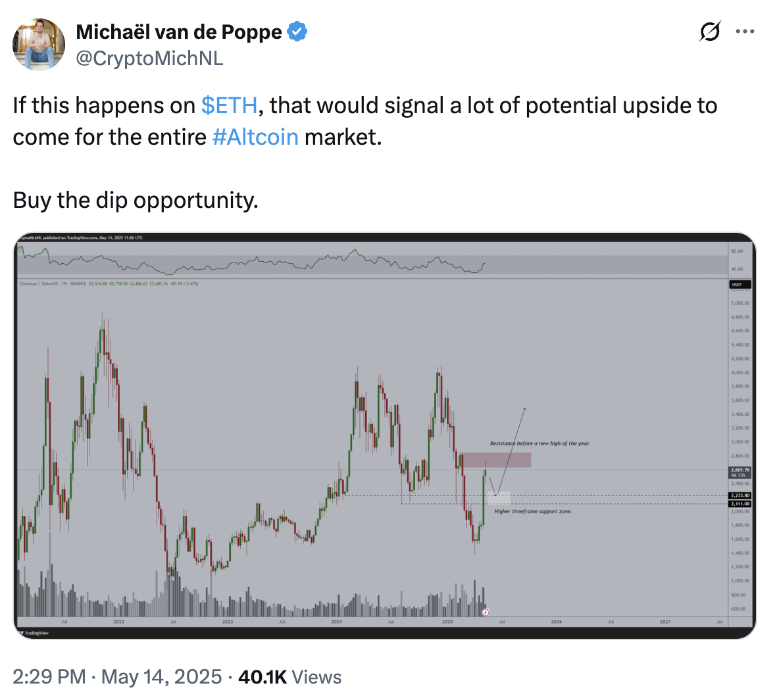Click the 'Higher timeframe support zone' annotation

pyautogui.click(x=533, y=511)
